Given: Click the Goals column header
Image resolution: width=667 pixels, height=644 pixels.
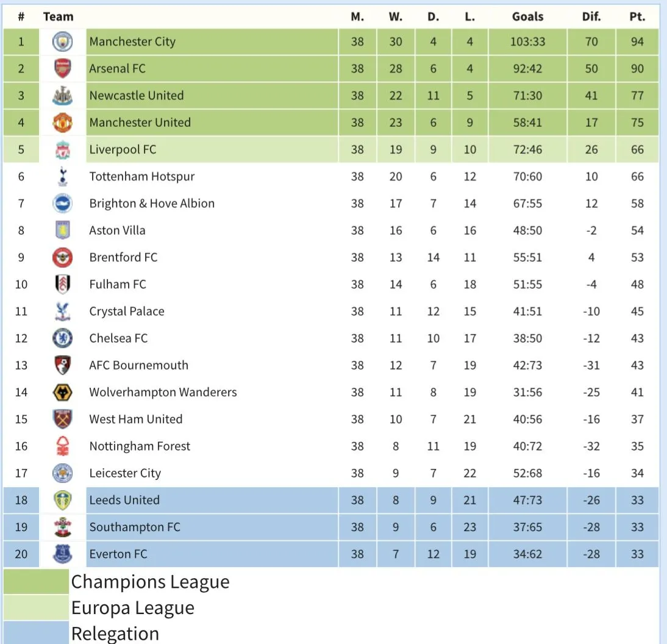Looking at the screenshot, I should click(527, 17).
